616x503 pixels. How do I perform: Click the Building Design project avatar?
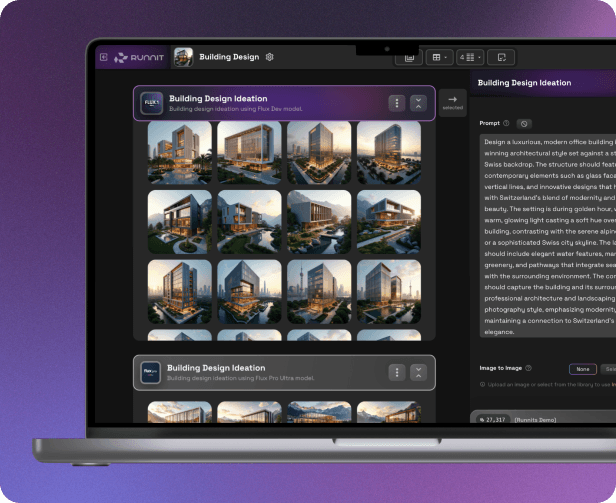click(x=183, y=58)
